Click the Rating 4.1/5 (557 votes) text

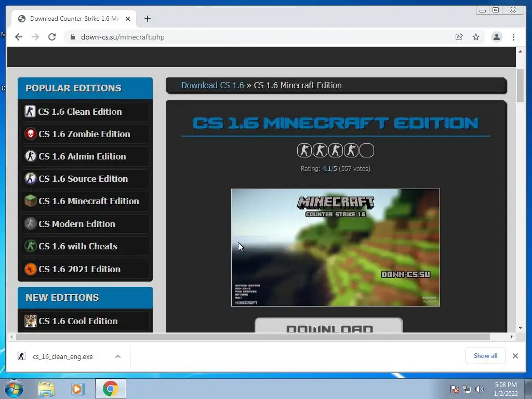335,169
